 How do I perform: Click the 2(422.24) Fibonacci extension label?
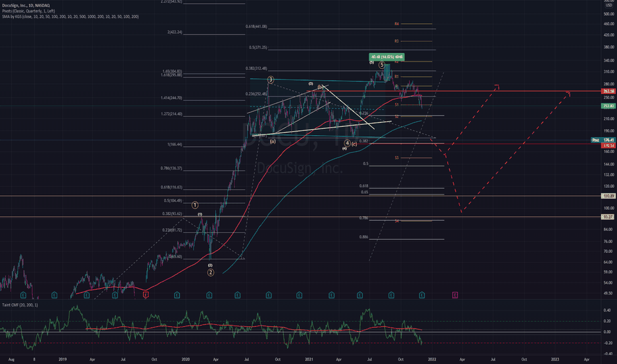[175, 32]
